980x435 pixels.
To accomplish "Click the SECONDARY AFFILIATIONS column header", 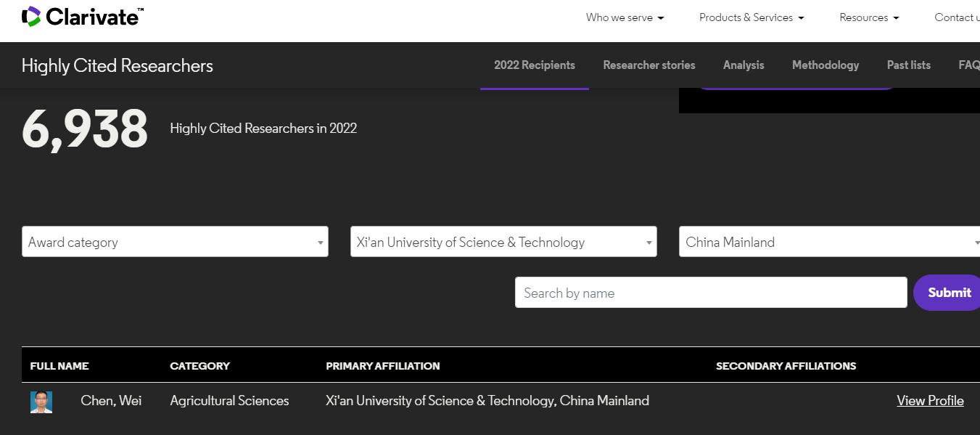I will coord(786,366).
